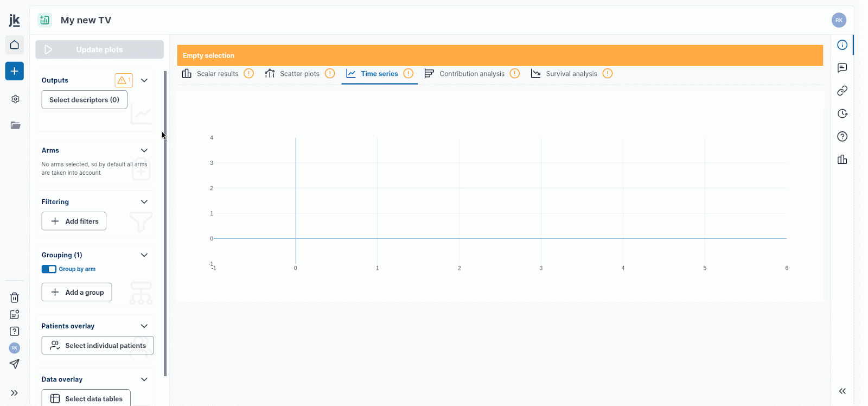Click the trash icon in sidebar
This screenshot has width=868, height=406.
[x=15, y=297]
